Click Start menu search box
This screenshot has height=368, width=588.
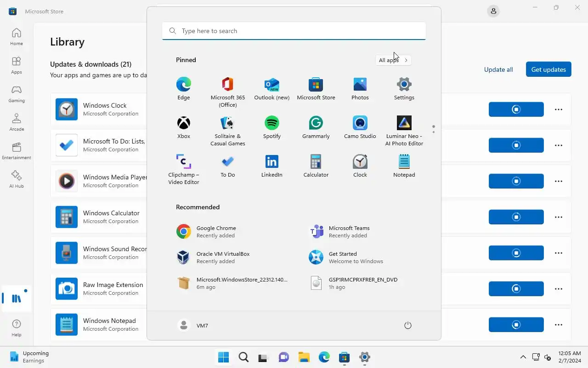pos(294,31)
